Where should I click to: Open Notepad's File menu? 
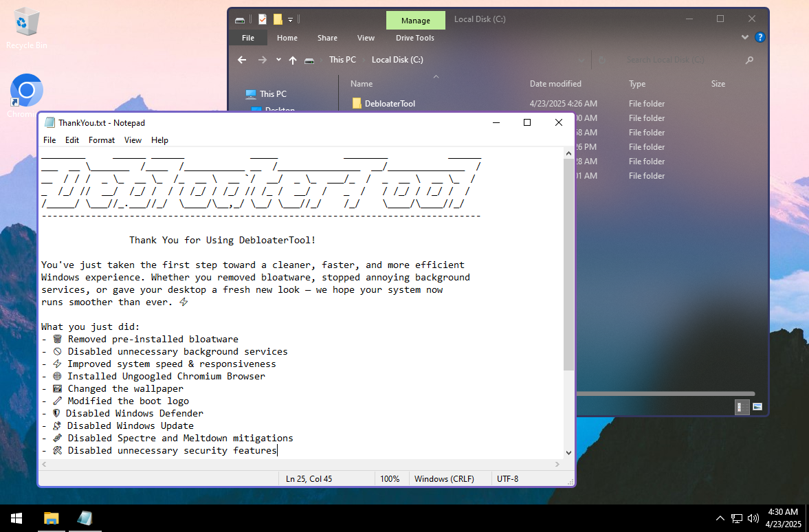[49, 140]
